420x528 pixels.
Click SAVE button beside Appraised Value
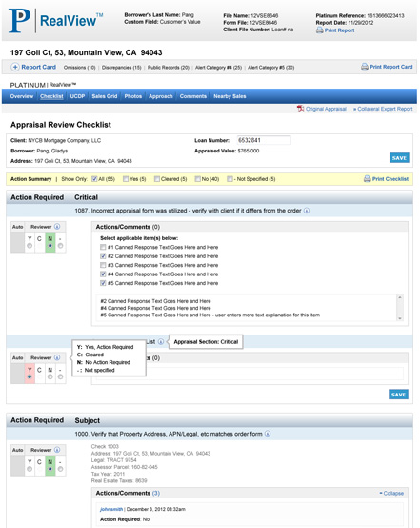coord(399,158)
